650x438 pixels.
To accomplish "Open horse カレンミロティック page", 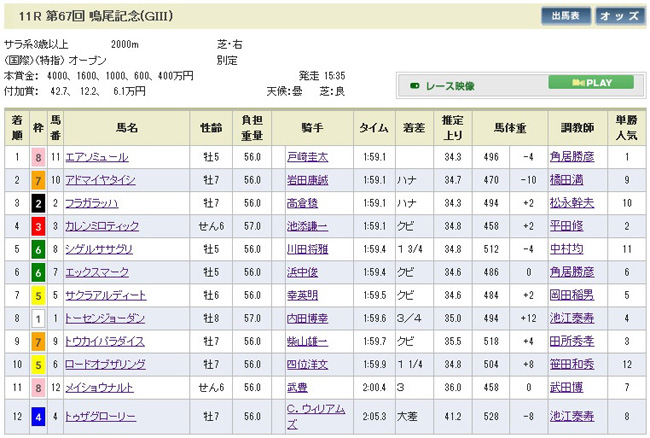I will point(103,226).
